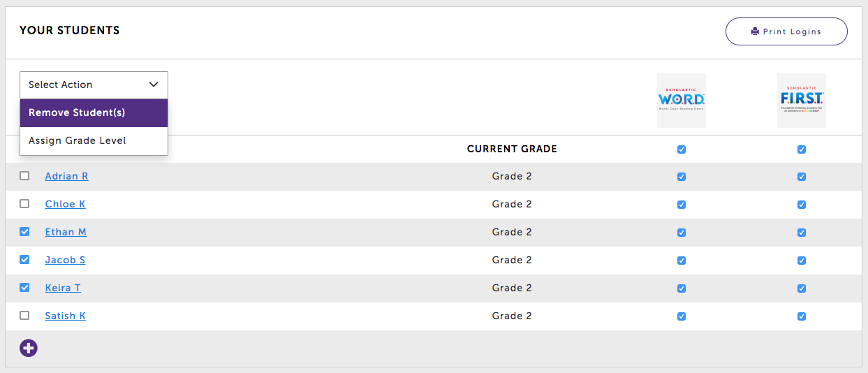Open Adrian R student profile link
Viewport: 868px width, 373px height.
pyautogui.click(x=66, y=176)
